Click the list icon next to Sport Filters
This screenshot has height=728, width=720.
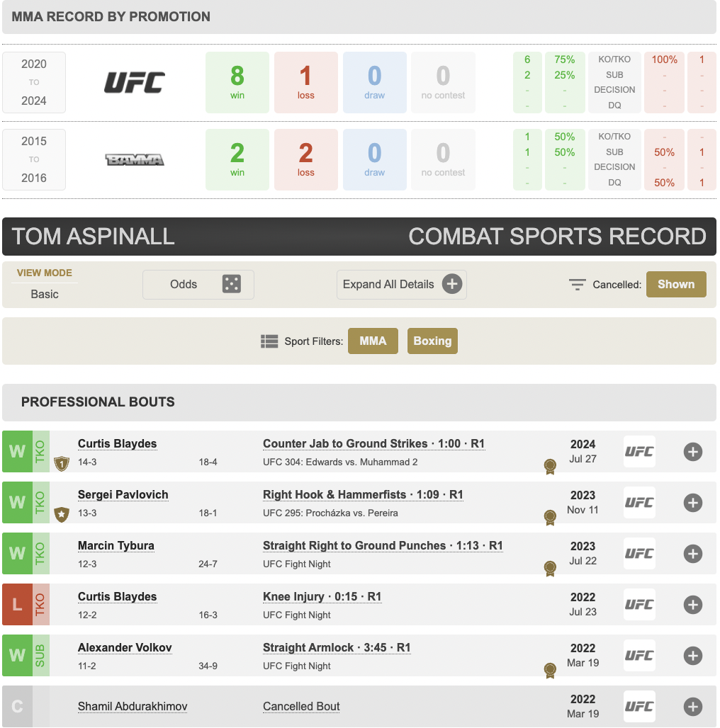[269, 341]
